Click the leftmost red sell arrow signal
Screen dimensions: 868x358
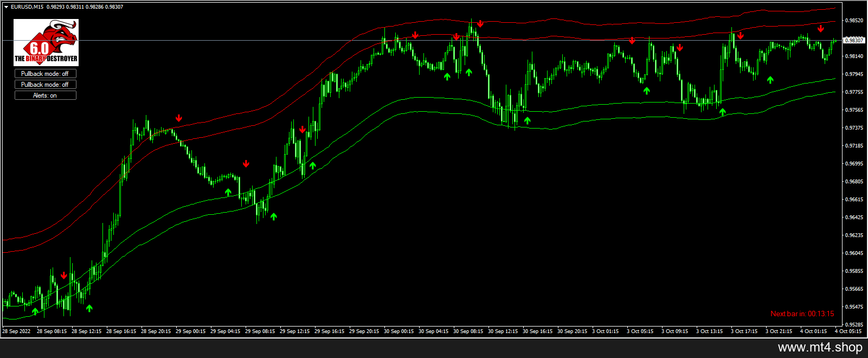click(x=64, y=276)
